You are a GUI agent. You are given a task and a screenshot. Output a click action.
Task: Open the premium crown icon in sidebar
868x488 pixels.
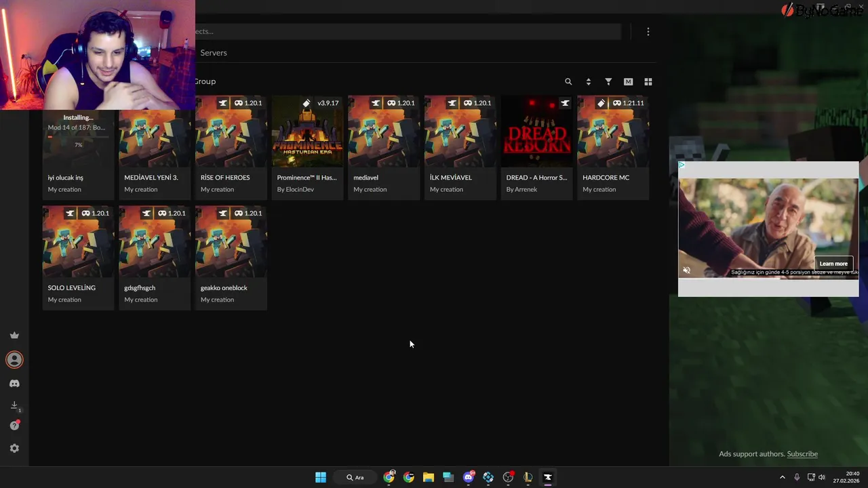tap(14, 335)
